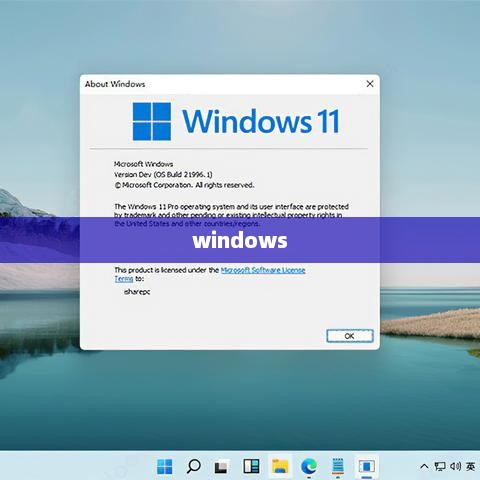Open the Widgets panel icon
This screenshot has width=480, height=480.
coord(251,466)
